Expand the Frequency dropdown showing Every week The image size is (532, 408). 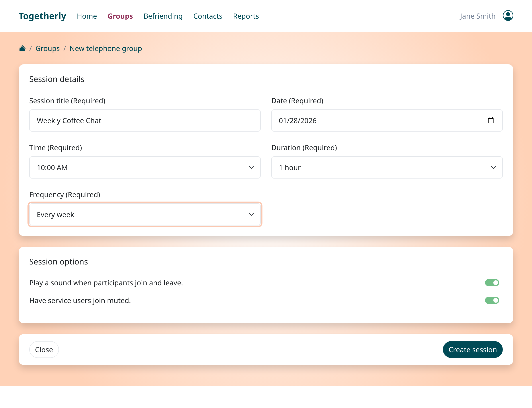click(145, 214)
